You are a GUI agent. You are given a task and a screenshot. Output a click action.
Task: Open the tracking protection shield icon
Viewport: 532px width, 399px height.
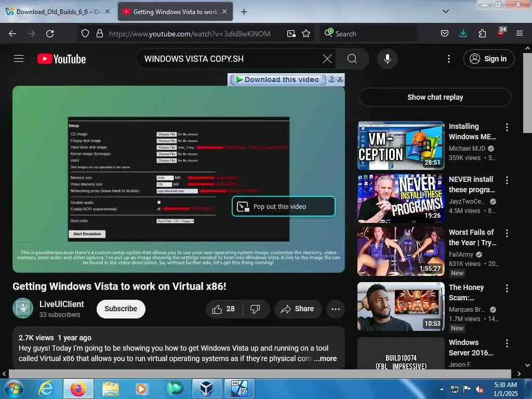click(x=85, y=34)
